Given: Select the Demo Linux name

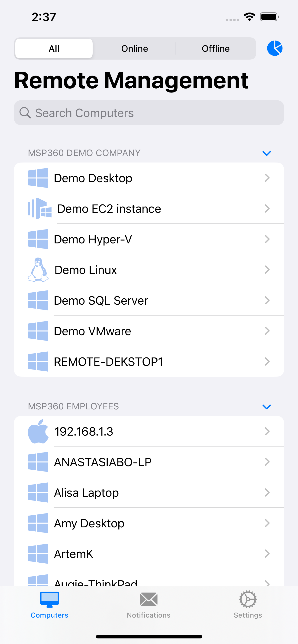Looking at the screenshot, I should coord(86,270).
